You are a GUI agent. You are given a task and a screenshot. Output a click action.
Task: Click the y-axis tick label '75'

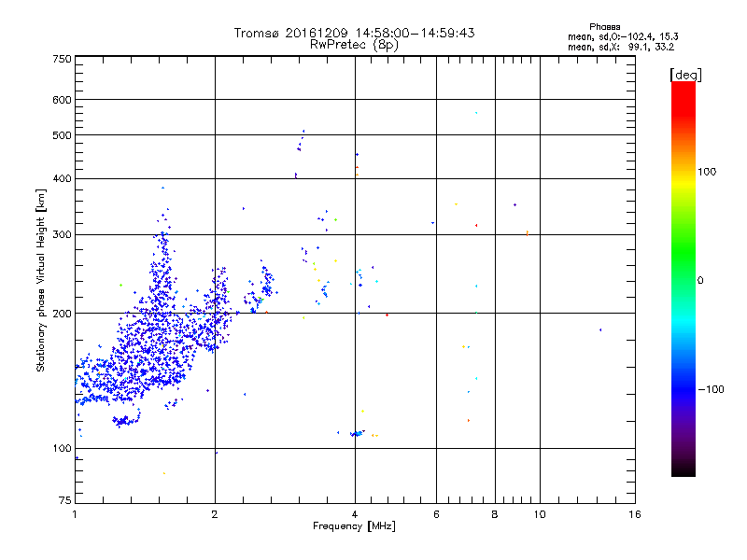coord(65,500)
